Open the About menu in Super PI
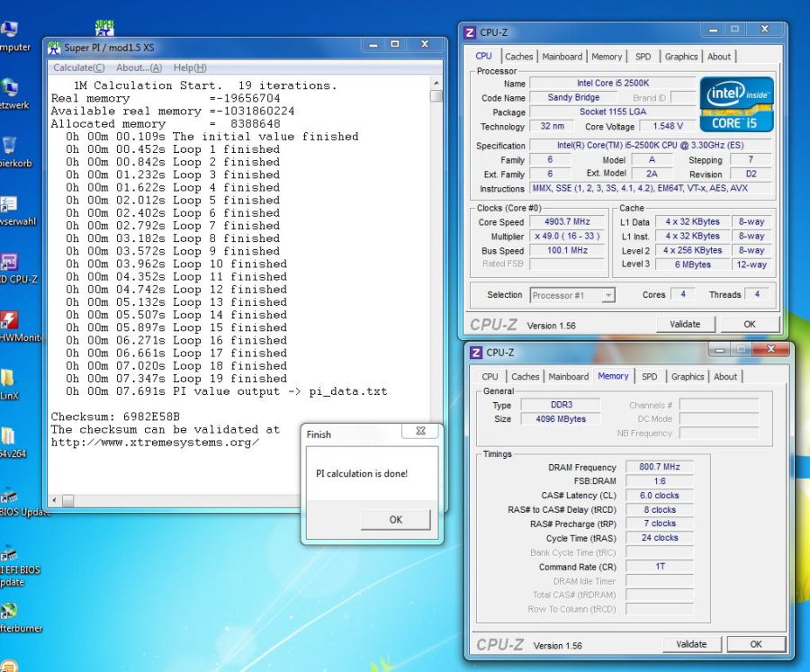Viewport: 810px width, 672px height. click(x=139, y=67)
